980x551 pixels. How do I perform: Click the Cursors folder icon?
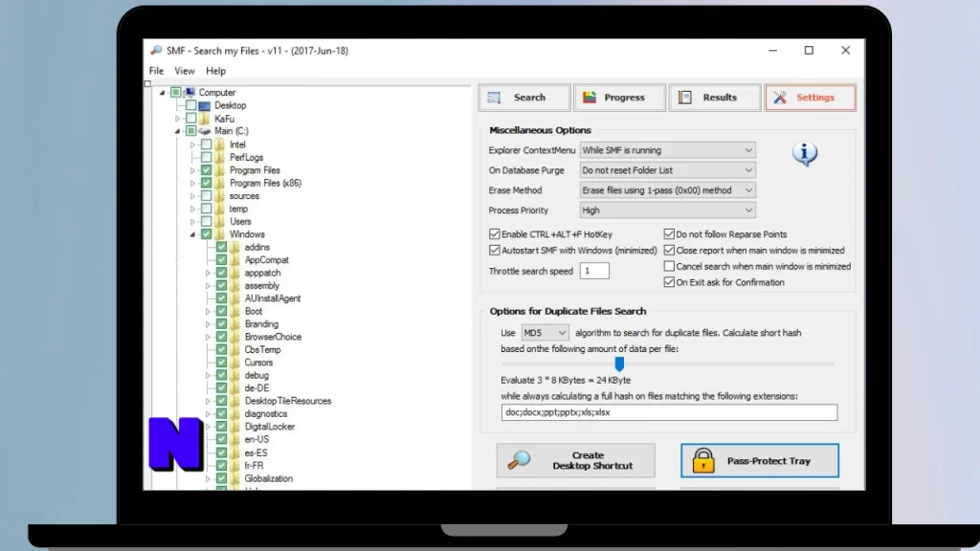click(234, 363)
